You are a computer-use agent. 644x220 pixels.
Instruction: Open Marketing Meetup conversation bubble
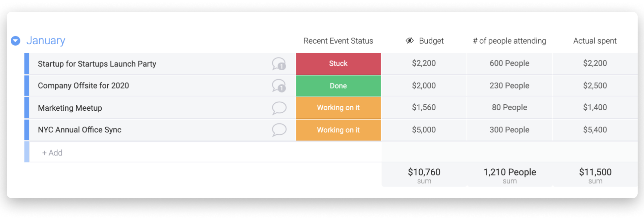tap(279, 108)
